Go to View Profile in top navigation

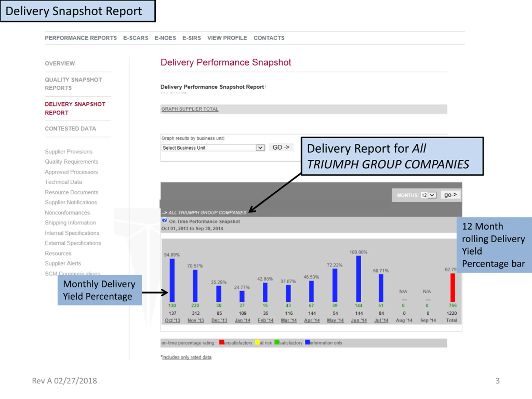[x=227, y=38]
